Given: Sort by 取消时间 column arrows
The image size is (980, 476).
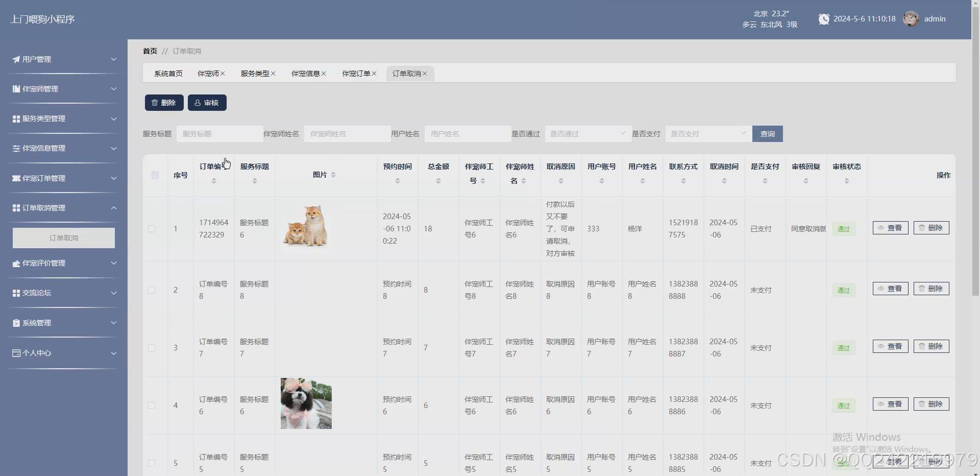Looking at the screenshot, I should pyautogui.click(x=724, y=181).
